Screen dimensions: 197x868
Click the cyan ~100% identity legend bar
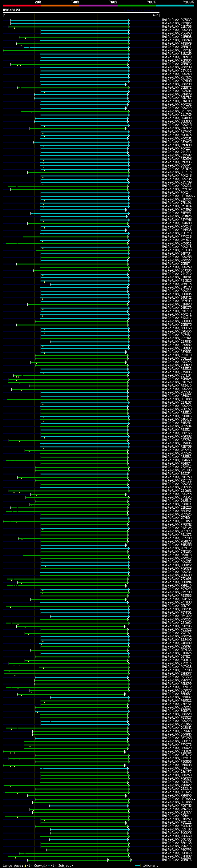point(175,6)
